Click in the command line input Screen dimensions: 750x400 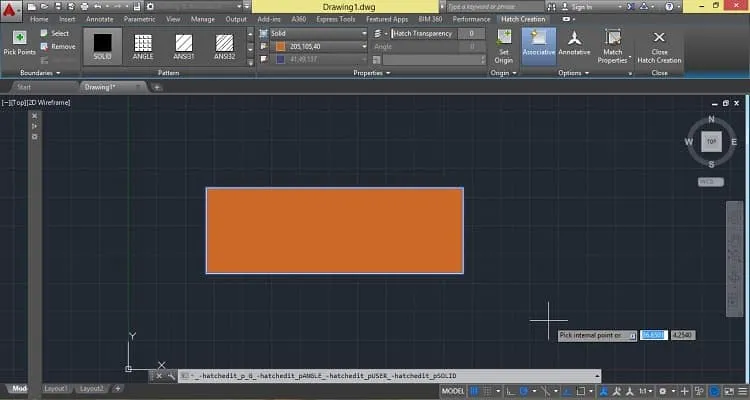390,376
